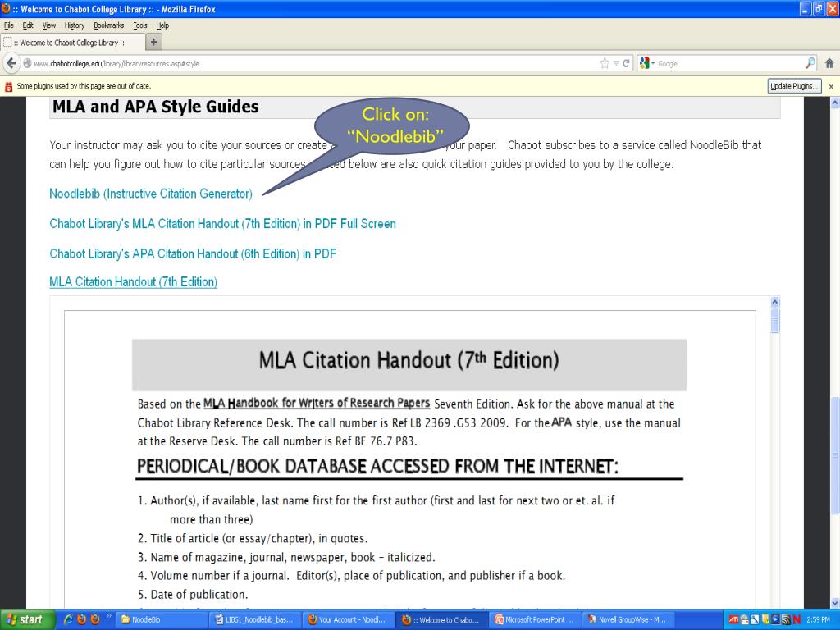This screenshot has width=840, height=630.
Task: Minimize the Firefox window
Action: [x=806, y=9]
